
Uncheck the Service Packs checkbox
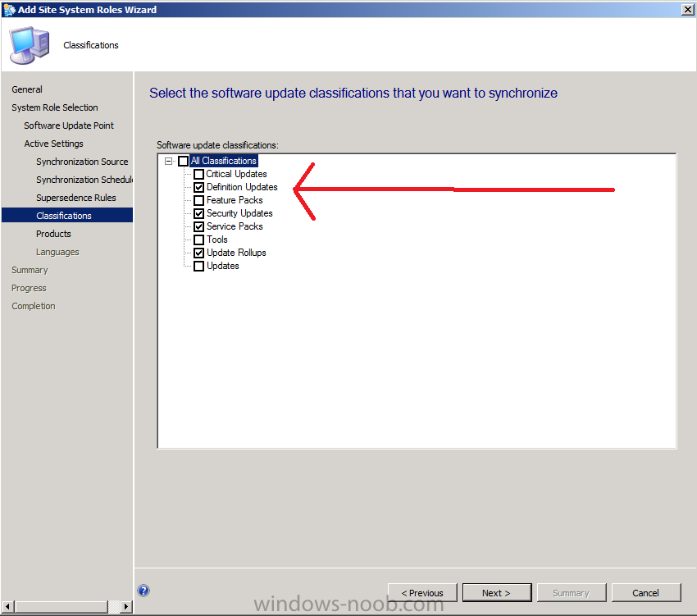click(x=198, y=227)
